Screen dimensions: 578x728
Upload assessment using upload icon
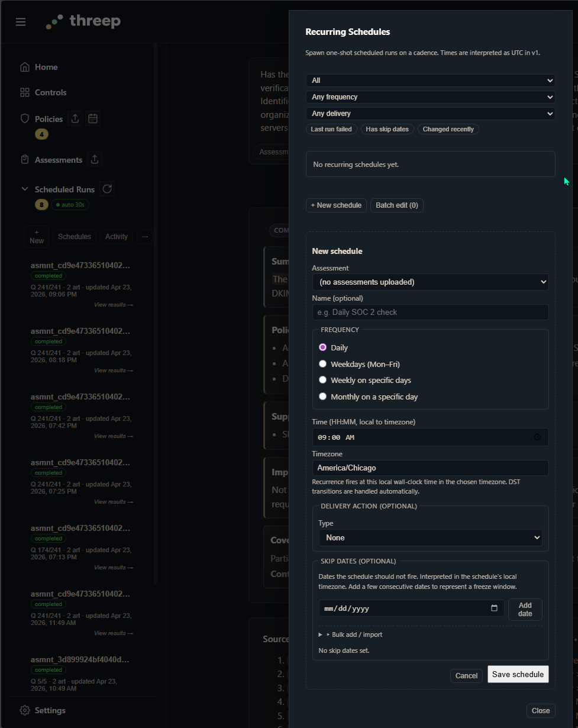95,159
